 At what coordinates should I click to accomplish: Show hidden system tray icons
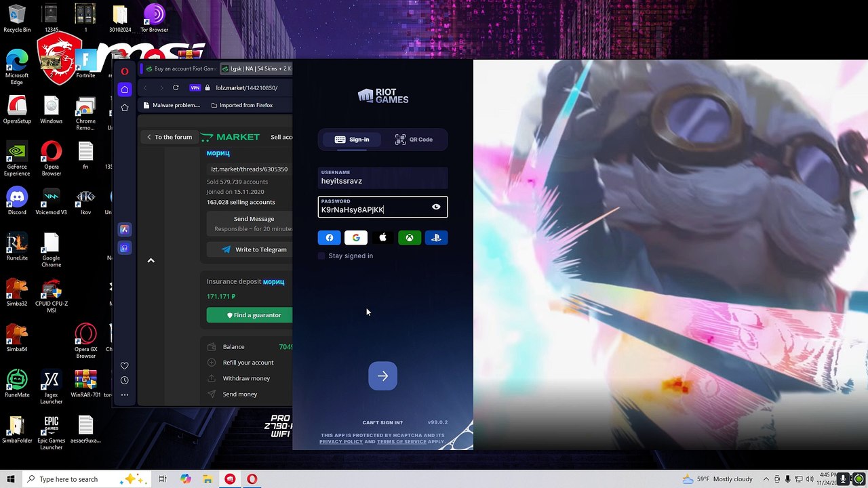(766, 479)
